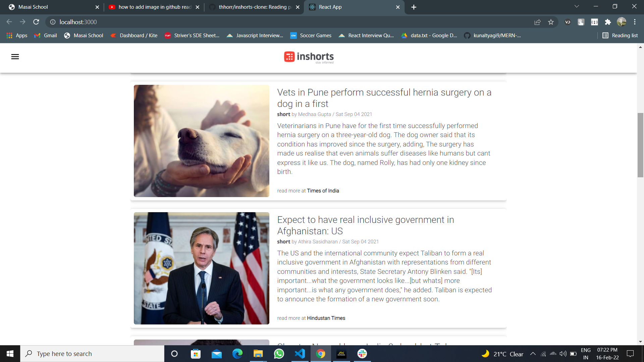Open the tab search dropdown chevron
Viewport: 644px width, 362px height.
coord(576,6)
